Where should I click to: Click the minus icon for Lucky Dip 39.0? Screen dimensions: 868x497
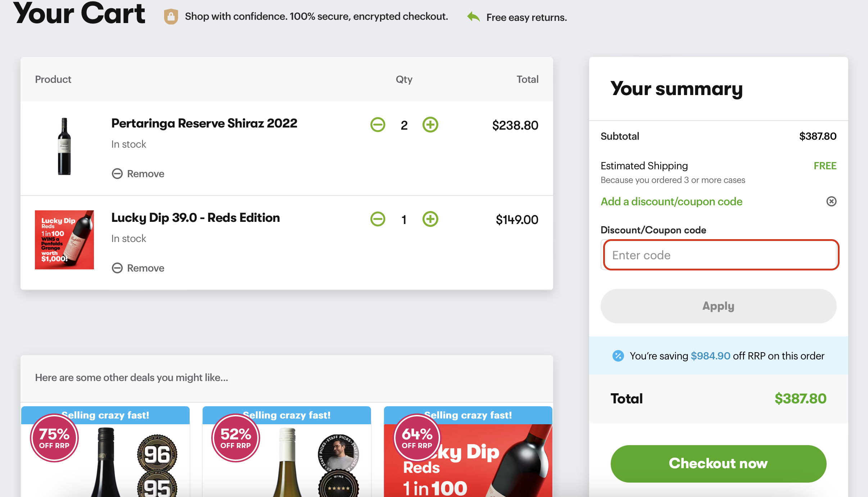(378, 219)
